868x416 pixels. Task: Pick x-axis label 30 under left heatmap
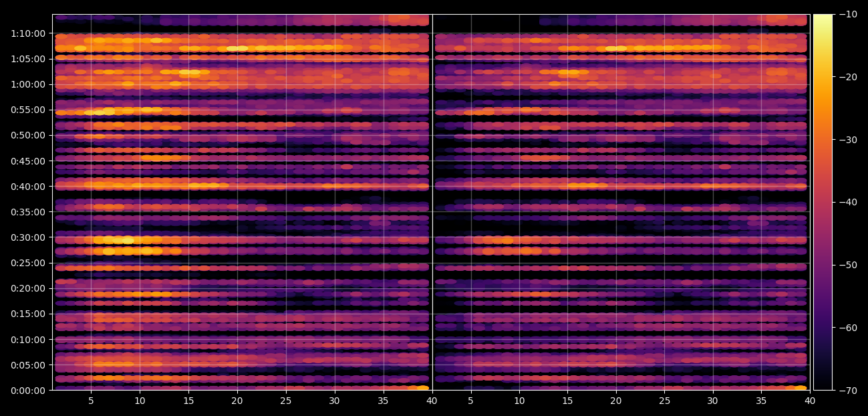click(334, 401)
